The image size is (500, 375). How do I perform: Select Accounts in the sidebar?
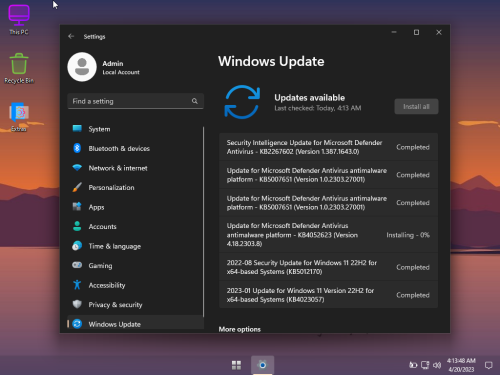135,226
